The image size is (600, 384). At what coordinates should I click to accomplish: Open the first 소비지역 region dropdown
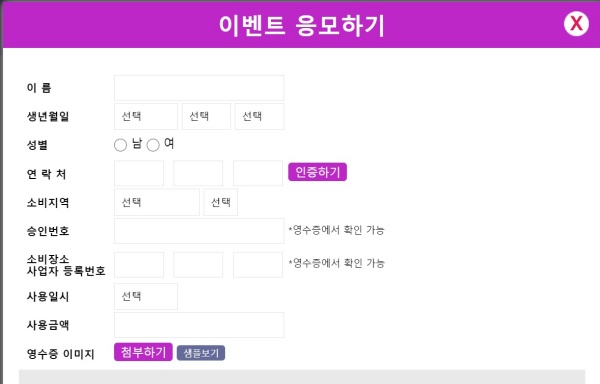157,202
